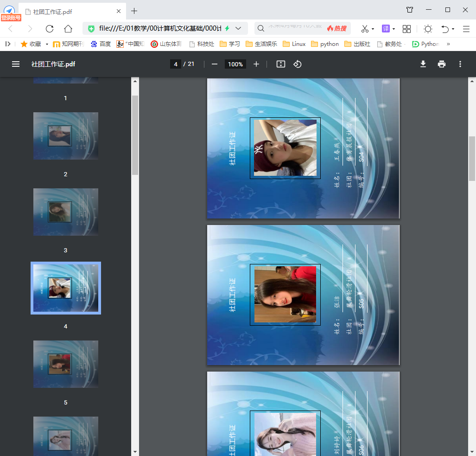Reload the page with refresh icon
Image resolution: width=476 pixels, height=456 pixels.
tap(50, 29)
